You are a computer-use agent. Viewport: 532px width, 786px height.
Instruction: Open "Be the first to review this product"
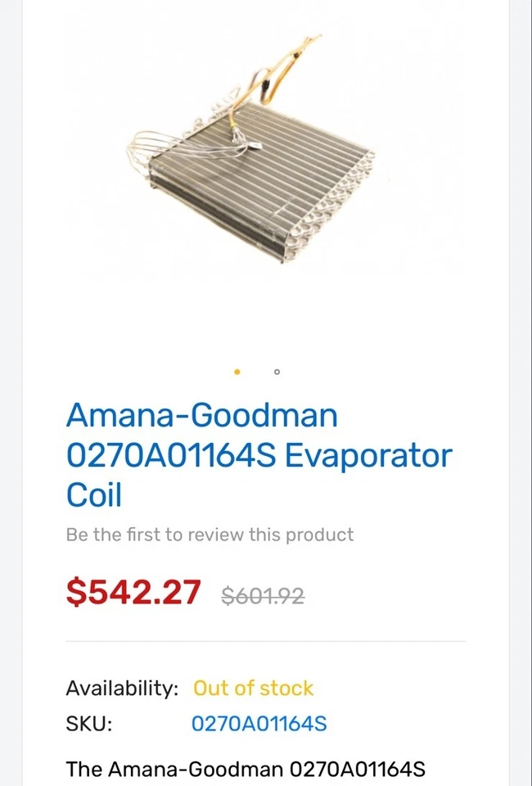click(x=210, y=535)
